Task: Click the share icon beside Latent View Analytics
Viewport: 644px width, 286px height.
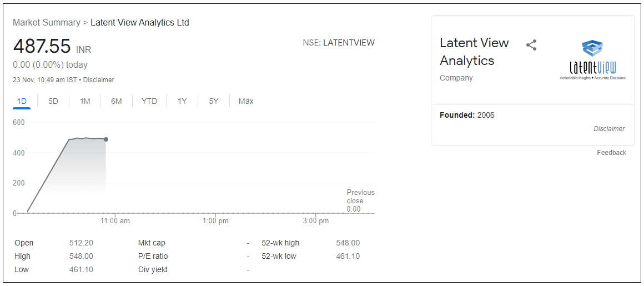Action: pos(531,45)
